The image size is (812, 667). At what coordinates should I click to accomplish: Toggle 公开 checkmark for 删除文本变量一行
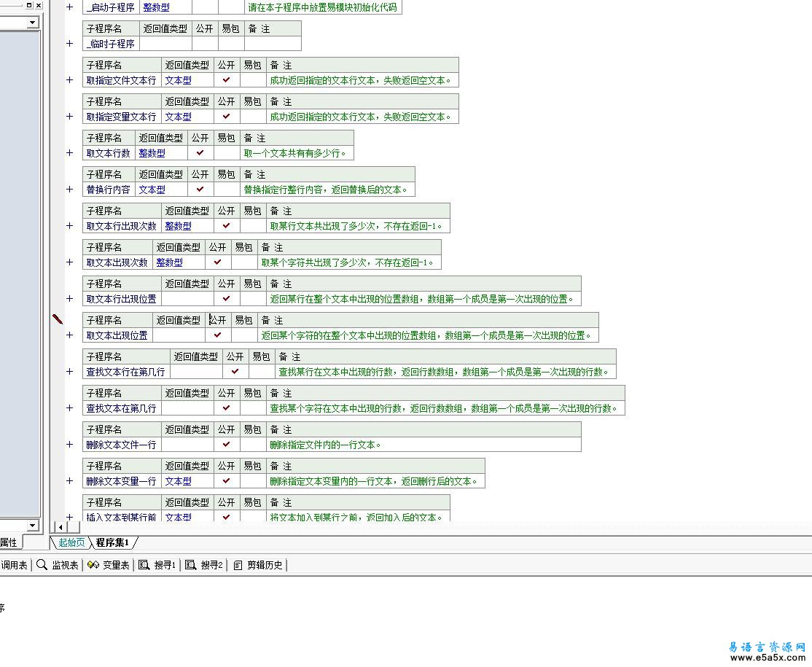coord(226,480)
